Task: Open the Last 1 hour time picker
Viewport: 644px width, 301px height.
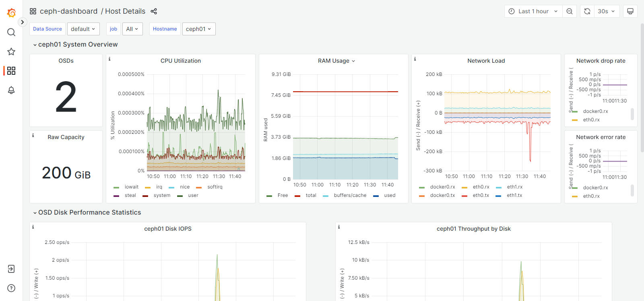Action: point(533,11)
